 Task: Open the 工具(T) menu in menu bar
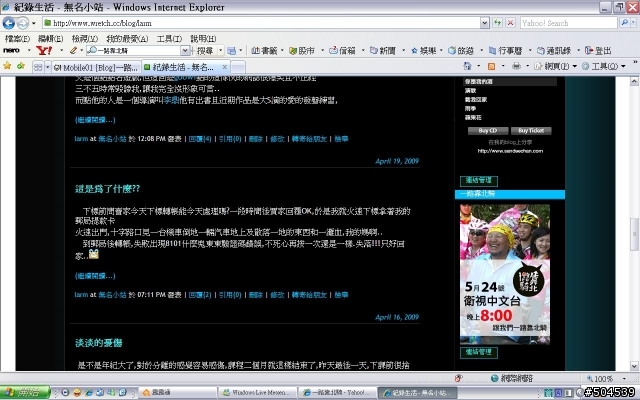coord(169,39)
